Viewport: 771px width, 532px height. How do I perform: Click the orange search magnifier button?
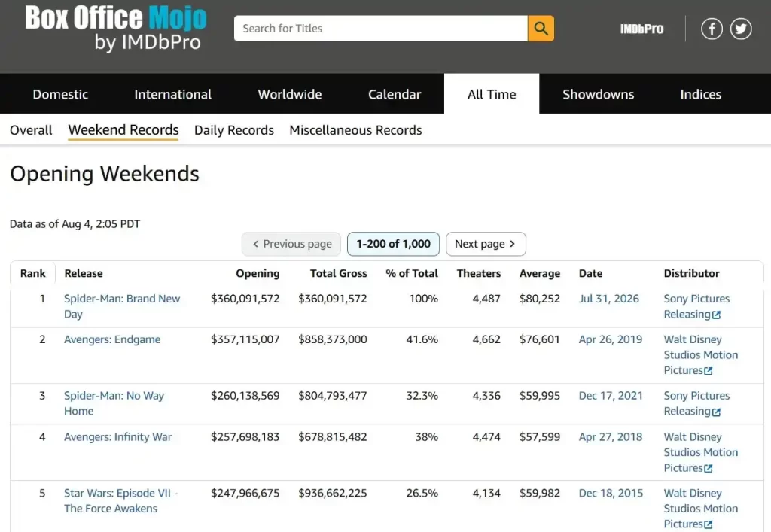[541, 29]
